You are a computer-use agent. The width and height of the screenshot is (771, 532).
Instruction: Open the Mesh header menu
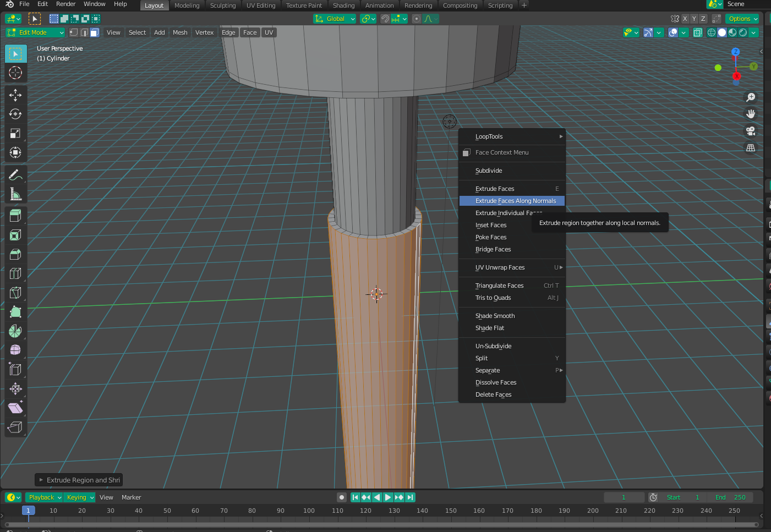coord(180,32)
